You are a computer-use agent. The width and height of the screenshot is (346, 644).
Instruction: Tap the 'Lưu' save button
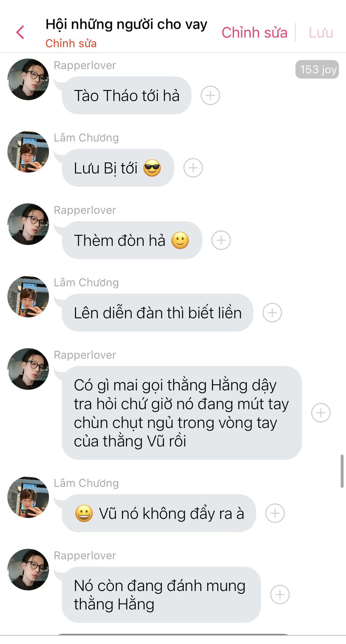pos(321,33)
